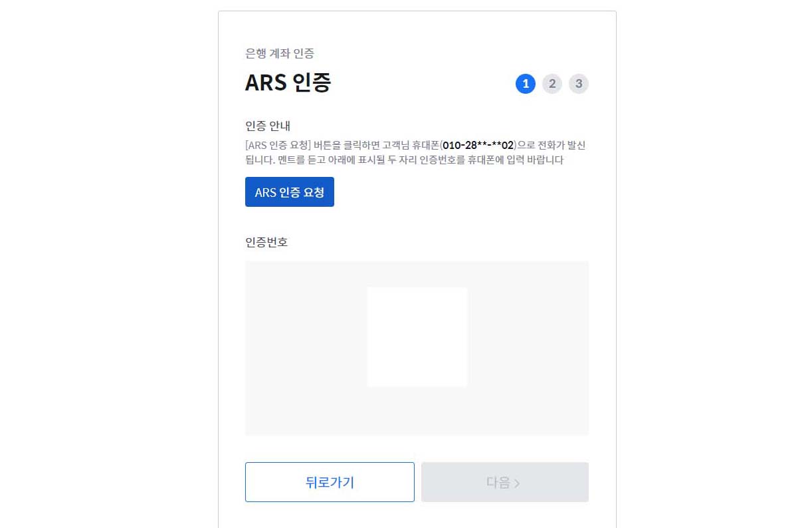Click the step 1 indicator circle
The height and width of the screenshot is (528, 812).
pyautogui.click(x=525, y=84)
